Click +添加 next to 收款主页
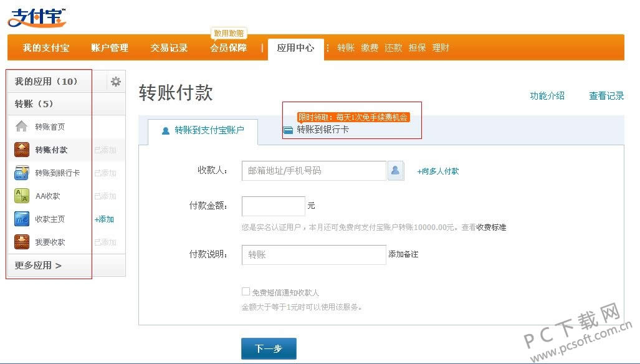This screenshot has width=640, height=364. (104, 219)
